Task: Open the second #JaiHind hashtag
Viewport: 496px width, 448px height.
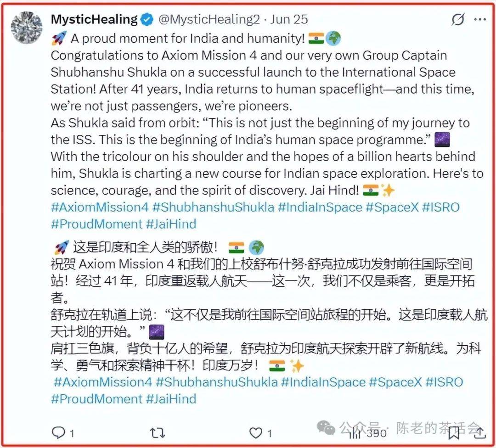Action: point(171,399)
